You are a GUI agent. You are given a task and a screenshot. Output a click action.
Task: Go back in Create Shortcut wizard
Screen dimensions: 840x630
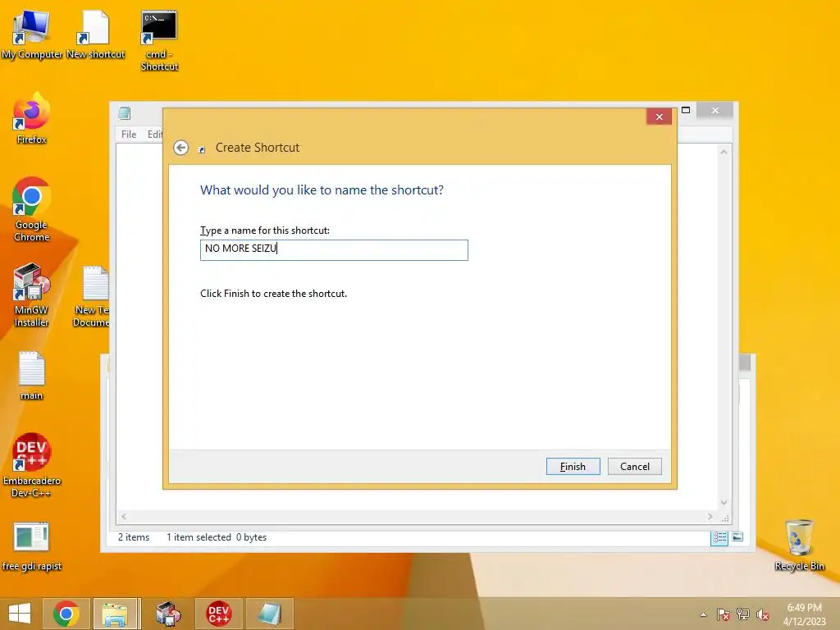point(181,148)
